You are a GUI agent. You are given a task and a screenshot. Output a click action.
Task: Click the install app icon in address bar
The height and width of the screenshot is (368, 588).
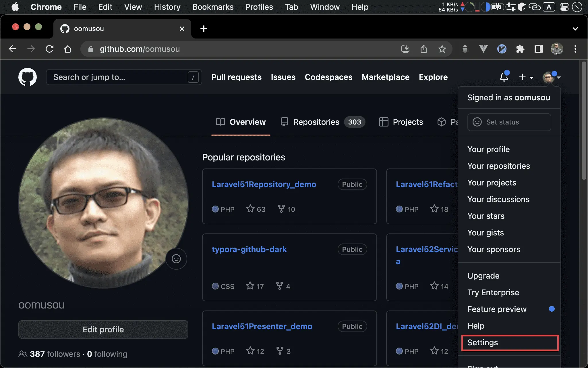coord(405,49)
